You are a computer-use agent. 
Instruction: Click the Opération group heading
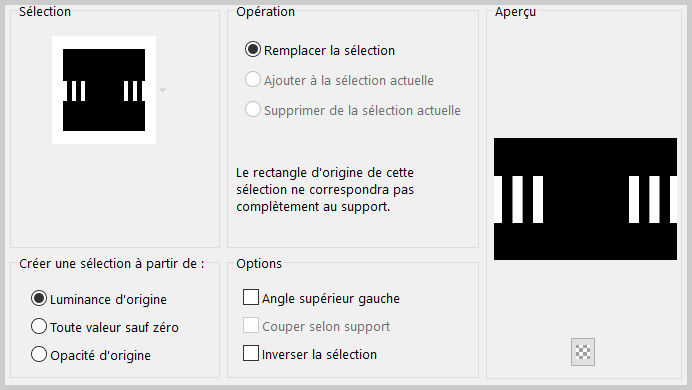pos(265,11)
